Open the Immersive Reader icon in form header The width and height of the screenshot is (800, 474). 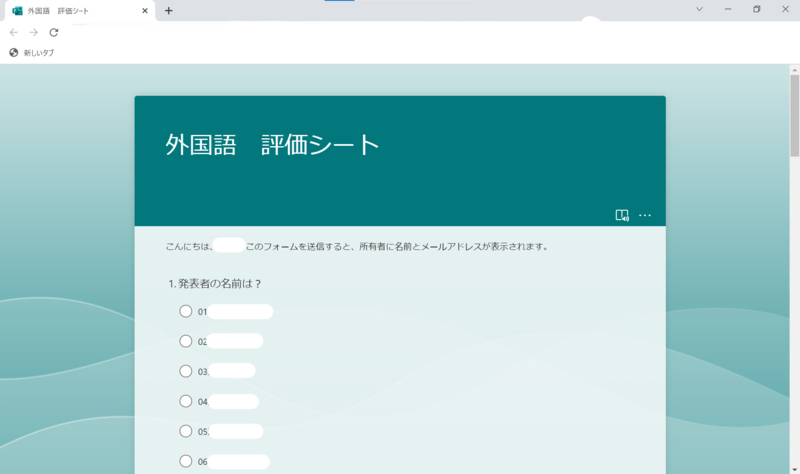click(622, 215)
